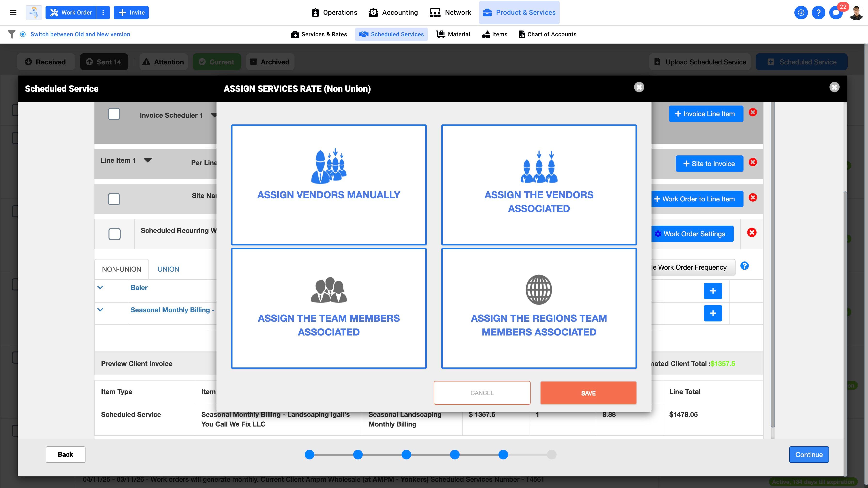The image size is (868, 488).
Task: Click the filter funnel icon
Action: click(x=11, y=34)
